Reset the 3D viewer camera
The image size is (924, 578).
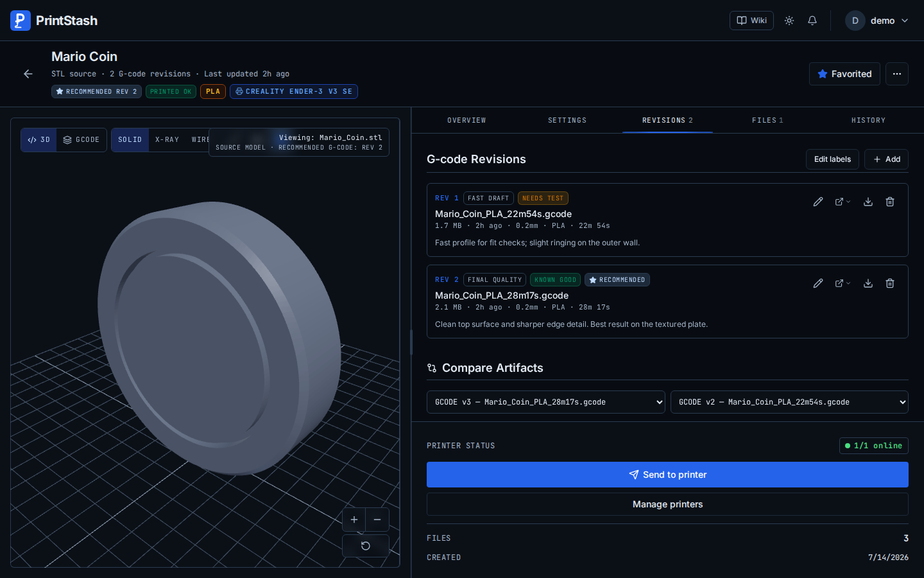[x=366, y=546]
